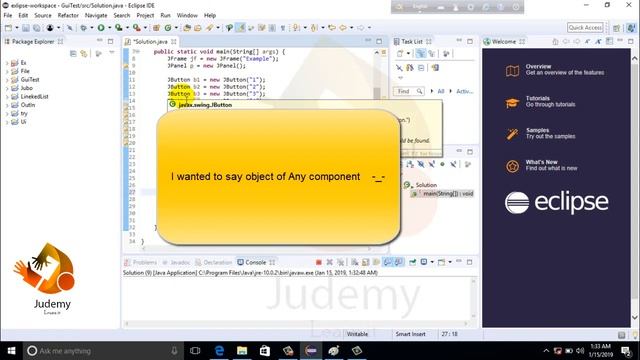
Task: Toggle Categorized view in Task List toolbar
Action: tap(420, 53)
